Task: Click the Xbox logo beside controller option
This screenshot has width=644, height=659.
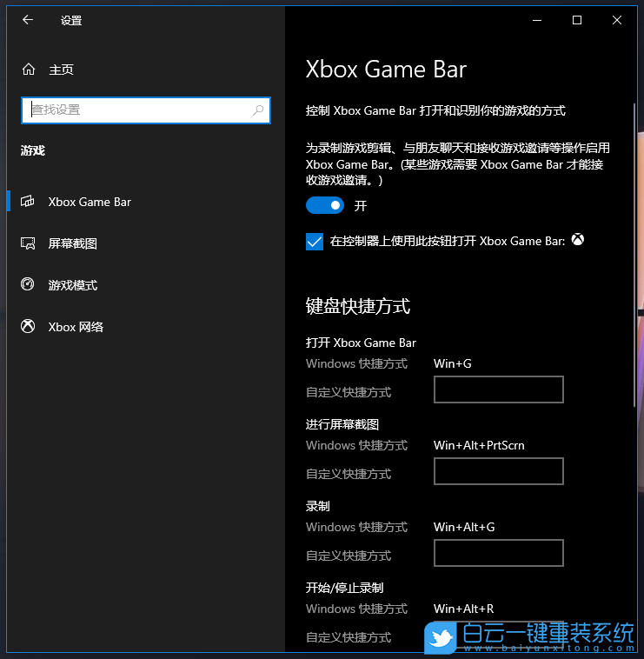Action: pyautogui.click(x=578, y=240)
